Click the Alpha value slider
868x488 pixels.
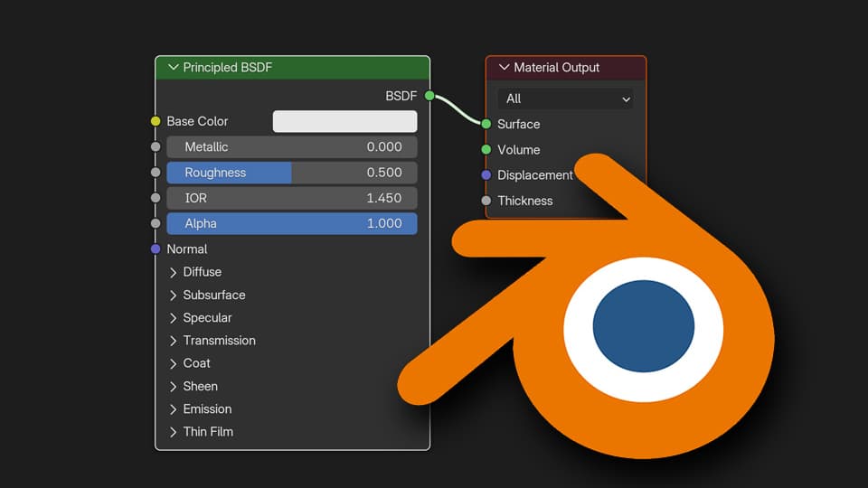(292, 223)
